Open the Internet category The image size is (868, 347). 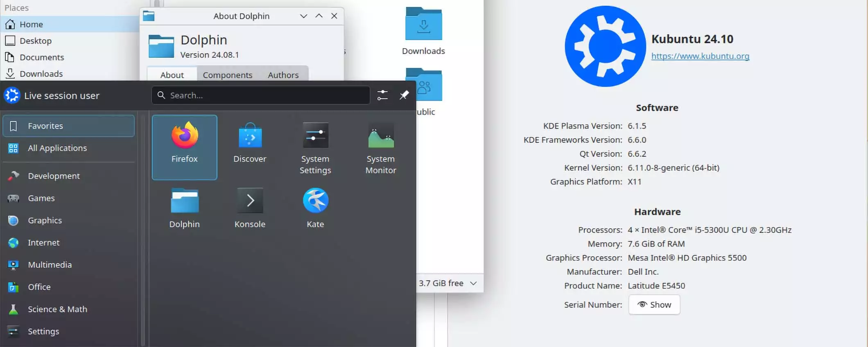tap(68, 243)
